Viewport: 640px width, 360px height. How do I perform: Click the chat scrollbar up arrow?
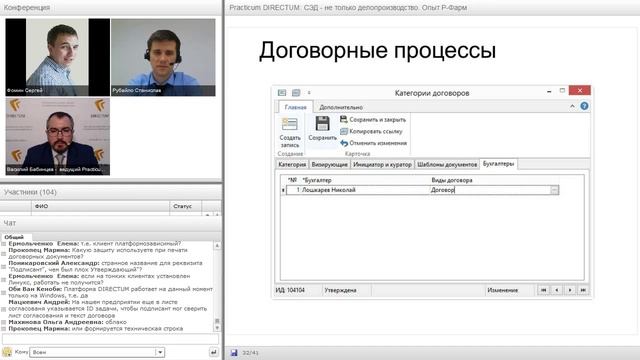[217, 246]
